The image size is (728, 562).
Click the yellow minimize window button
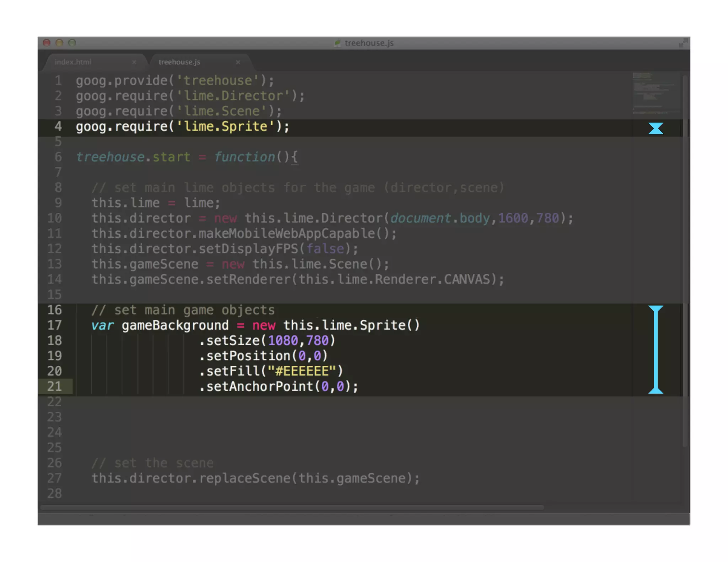(59, 43)
